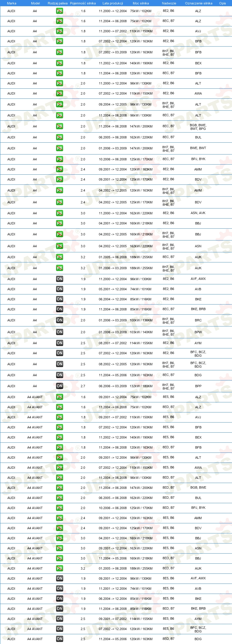Click the PB icon in the 01.2006 -> 03.2009 AUK row
Viewport: 232px width, 644px height.
[x=60, y=268]
